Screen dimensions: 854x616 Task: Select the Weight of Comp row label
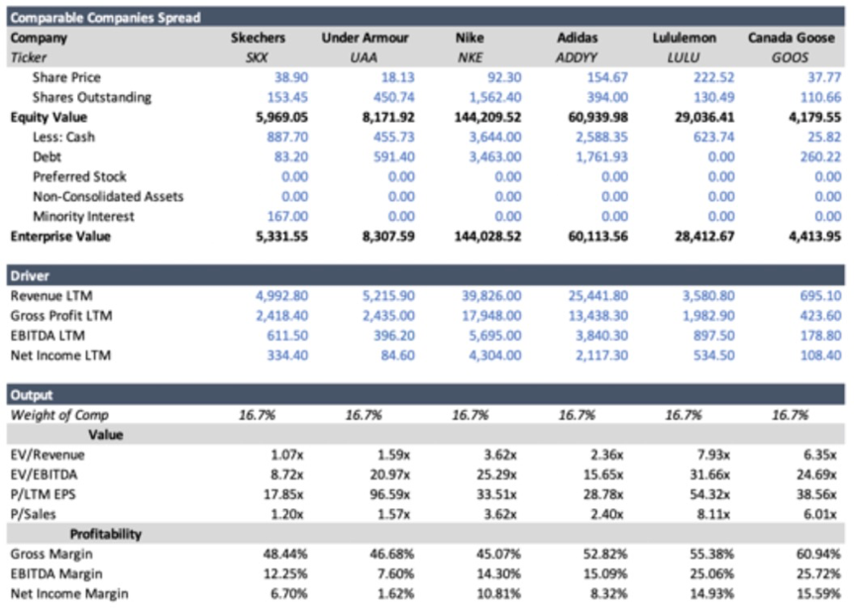[x=59, y=415]
